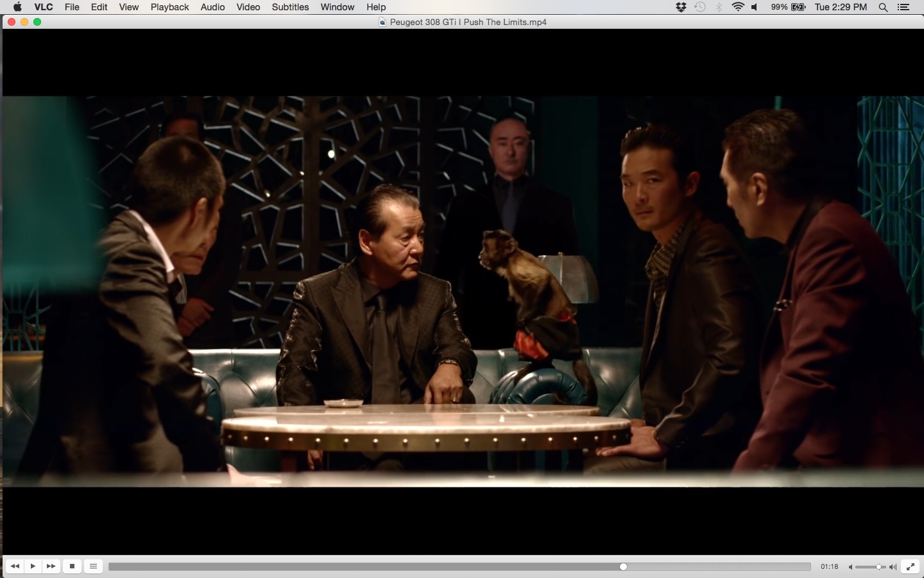
Task: Click the video file icon in title bar
Action: [x=382, y=22]
